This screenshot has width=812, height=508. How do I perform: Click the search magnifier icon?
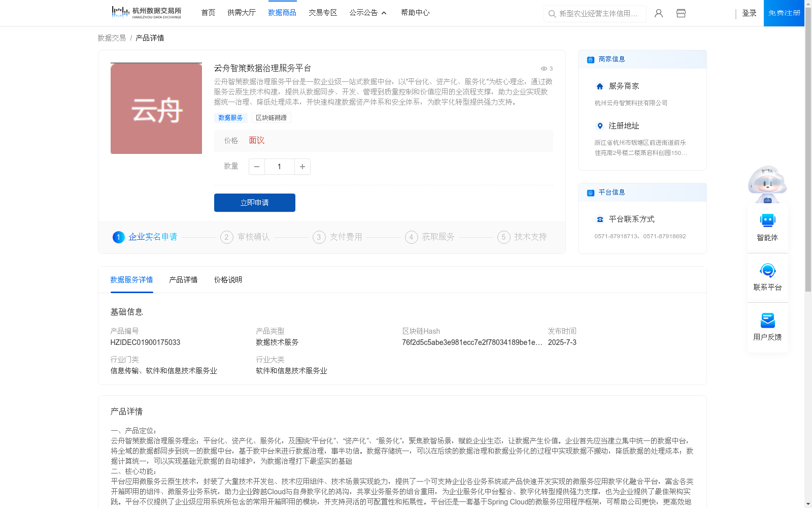pos(552,14)
